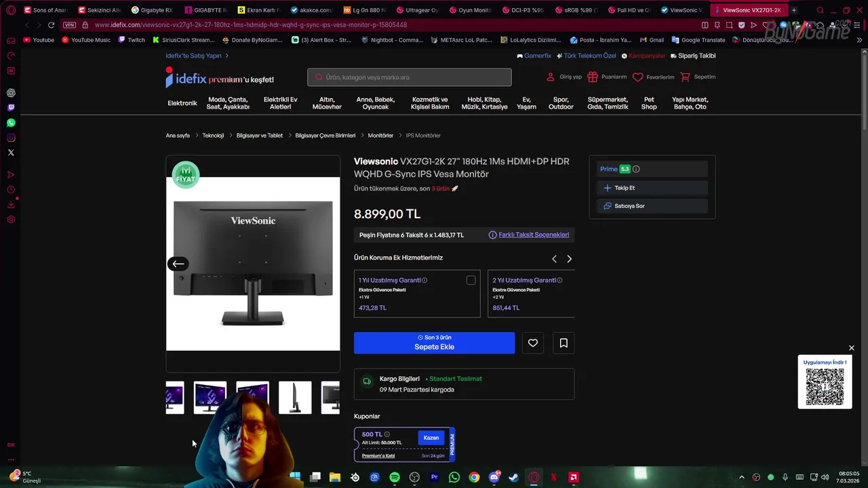Open Netflix from the taskbar
Image resolution: width=868 pixels, height=488 pixels.
tap(554, 477)
